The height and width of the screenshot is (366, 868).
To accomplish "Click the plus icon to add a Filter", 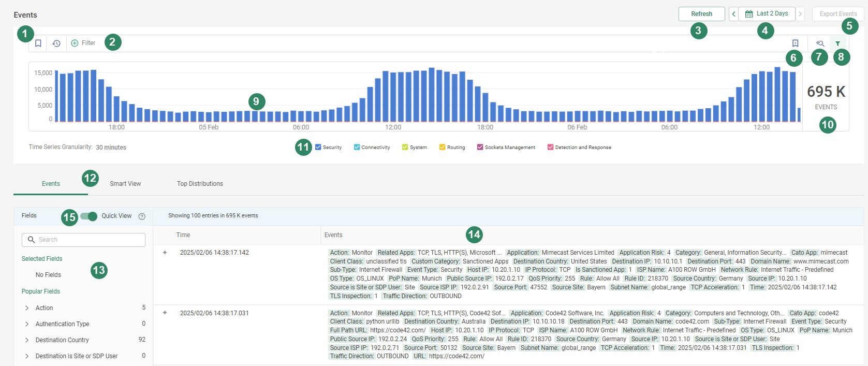I will [x=75, y=43].
